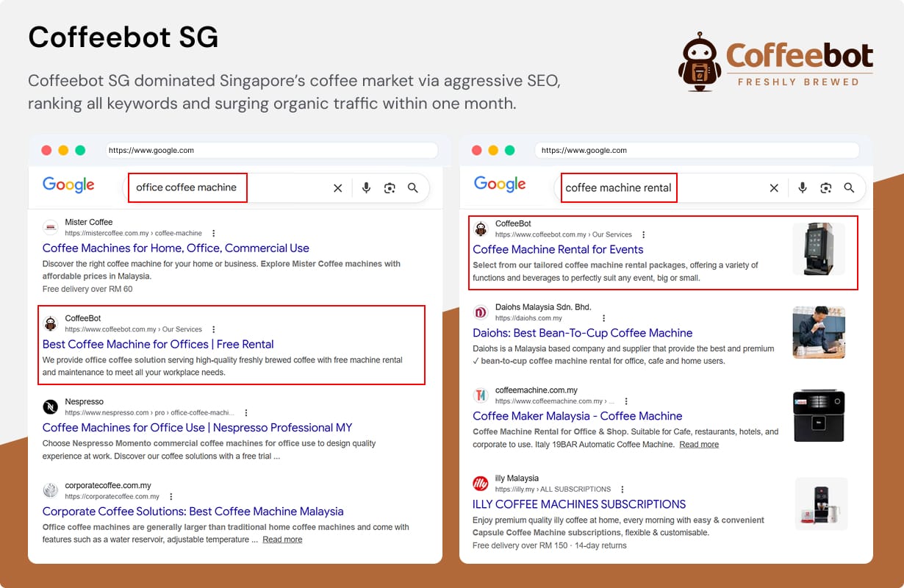The width and height of the screenshot is (904, 588).
Task: Open 'Best Coffee Machine for Offices | Free Rental'
Action: click(158, 344)
